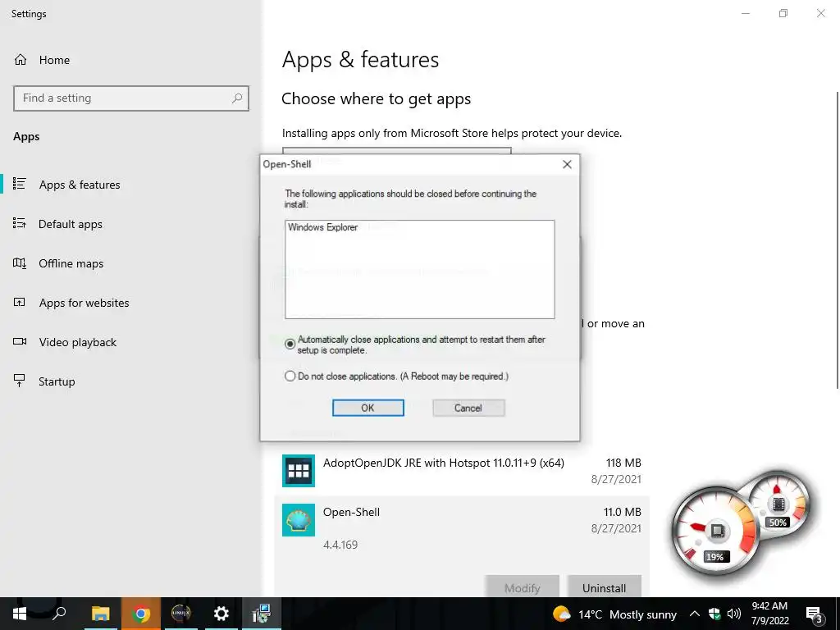Click the Apps for websites sidebar icon
The height and width of the screenshot is (630, 840).
point(20,302)
